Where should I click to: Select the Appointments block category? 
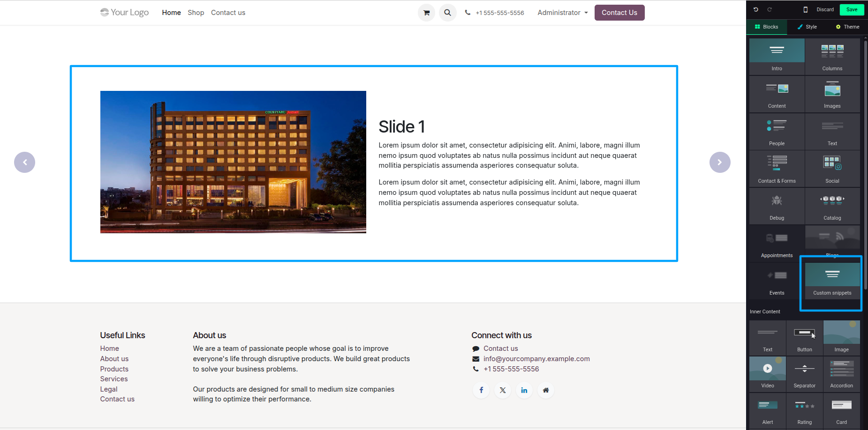777,243
